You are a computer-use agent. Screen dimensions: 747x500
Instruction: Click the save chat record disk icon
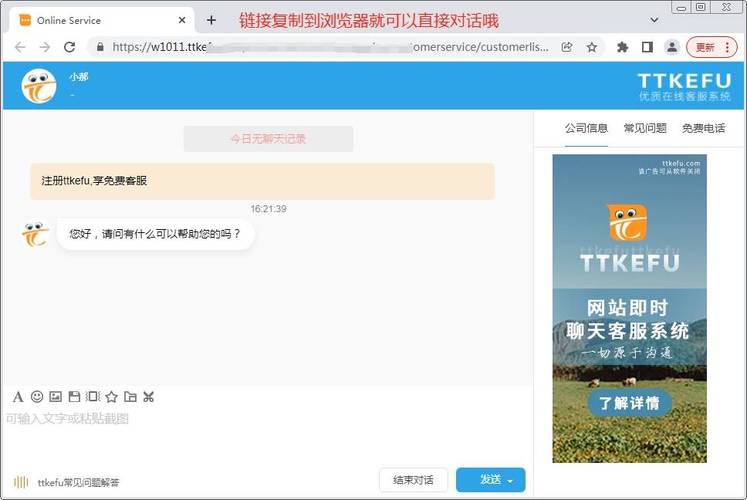(x=74, y=397)
